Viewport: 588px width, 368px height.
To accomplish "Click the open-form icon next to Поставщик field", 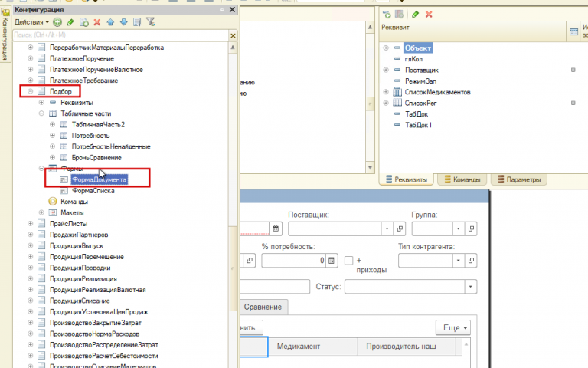I will tap(400, 228).
